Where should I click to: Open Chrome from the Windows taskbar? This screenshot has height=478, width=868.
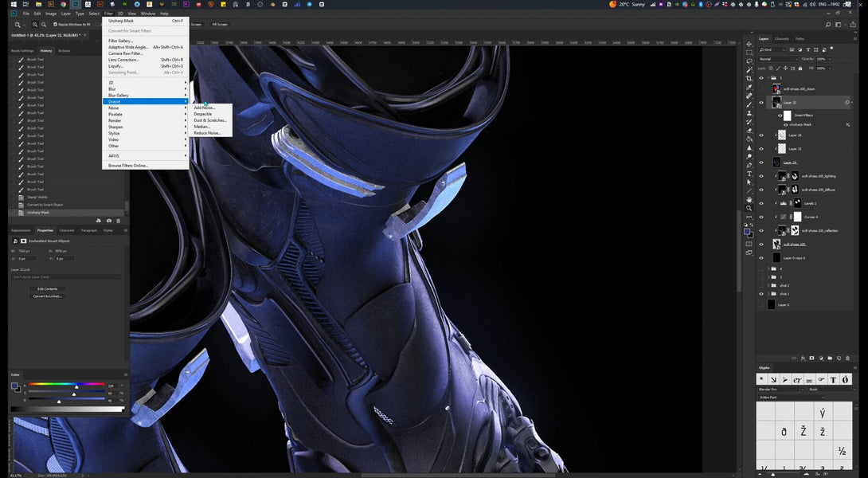click(63, 4)
